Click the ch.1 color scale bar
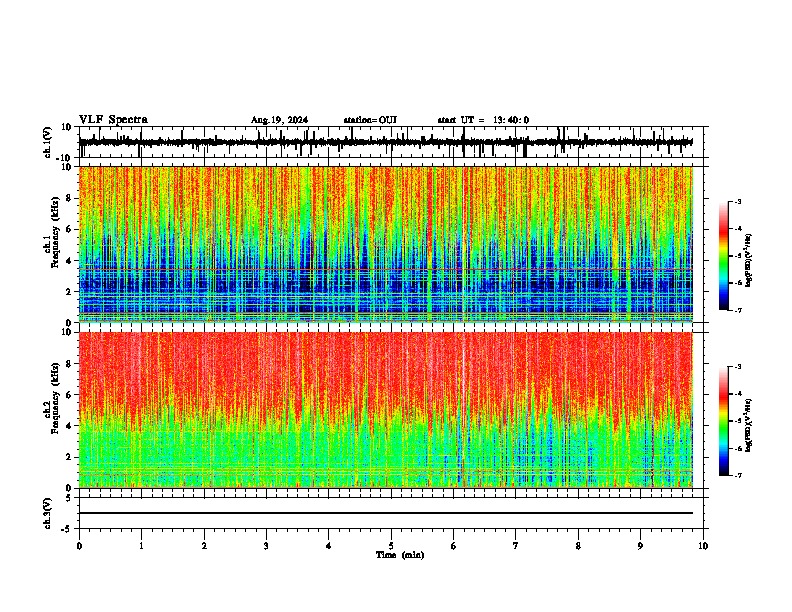 pos(723,256)
